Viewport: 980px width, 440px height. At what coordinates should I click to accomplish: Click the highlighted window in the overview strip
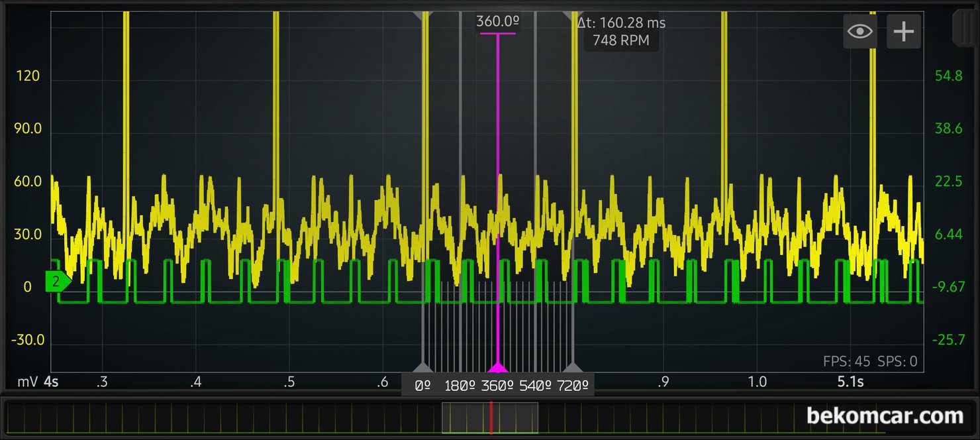click(490, 418)
